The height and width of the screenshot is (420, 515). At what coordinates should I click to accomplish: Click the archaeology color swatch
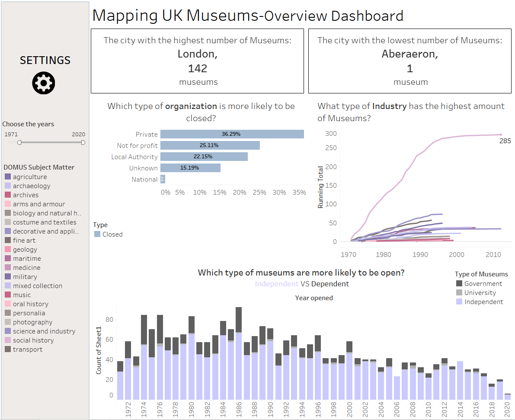click(8, 186)
